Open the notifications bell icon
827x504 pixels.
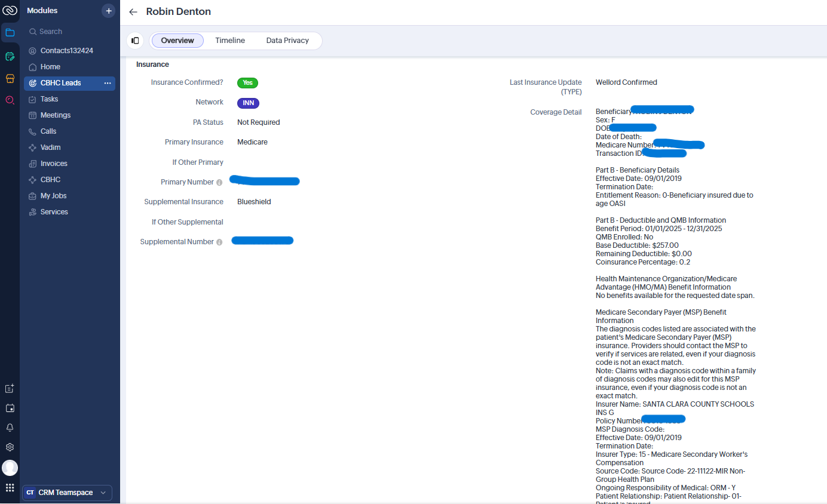point(10,428)
